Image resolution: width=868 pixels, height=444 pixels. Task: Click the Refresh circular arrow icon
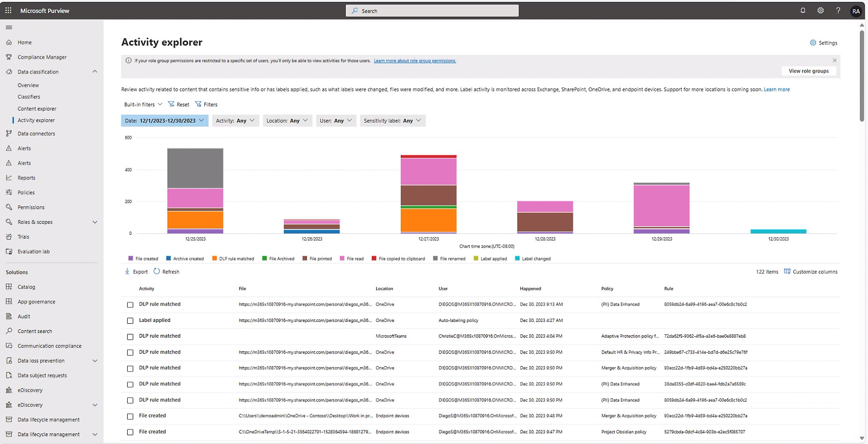[x=157, y=271]
